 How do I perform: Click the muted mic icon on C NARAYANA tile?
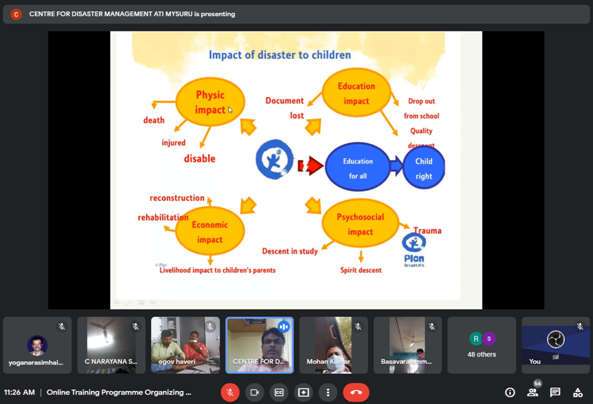click(x=135, y=326)
